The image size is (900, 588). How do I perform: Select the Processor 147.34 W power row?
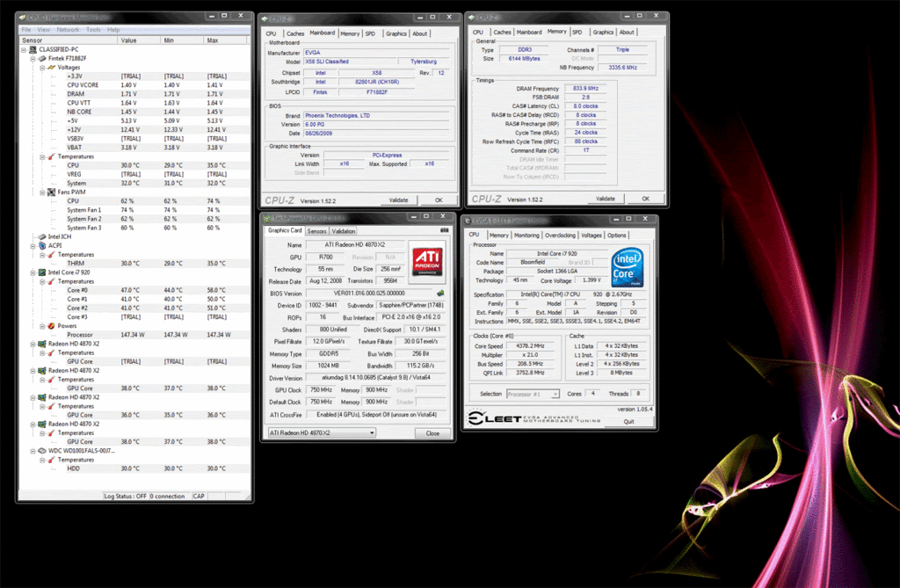[x=134, y=335]
